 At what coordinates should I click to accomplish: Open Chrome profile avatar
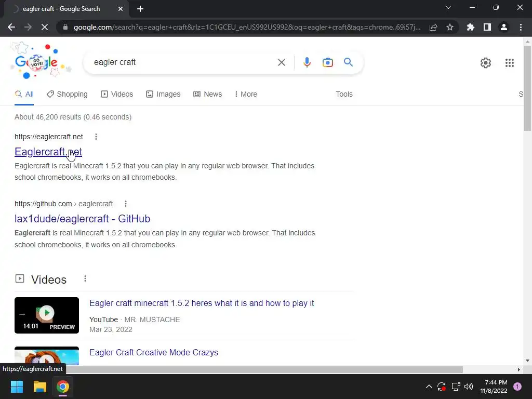(x=504, y=27)
